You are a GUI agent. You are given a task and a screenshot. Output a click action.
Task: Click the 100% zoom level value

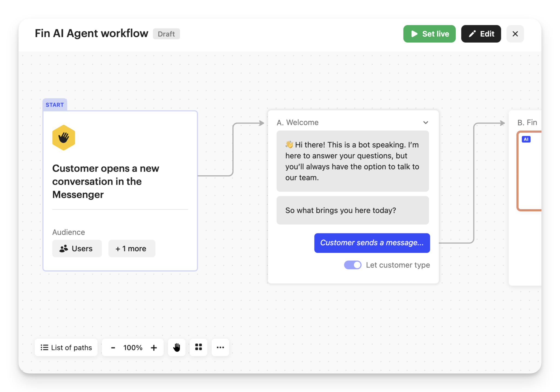coord(133,347)
